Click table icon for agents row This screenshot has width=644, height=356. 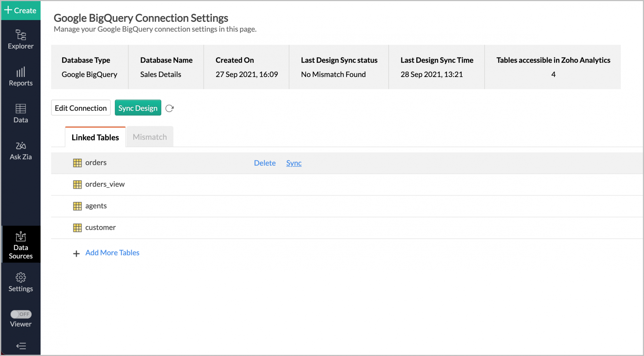click(x=77, y=206)
